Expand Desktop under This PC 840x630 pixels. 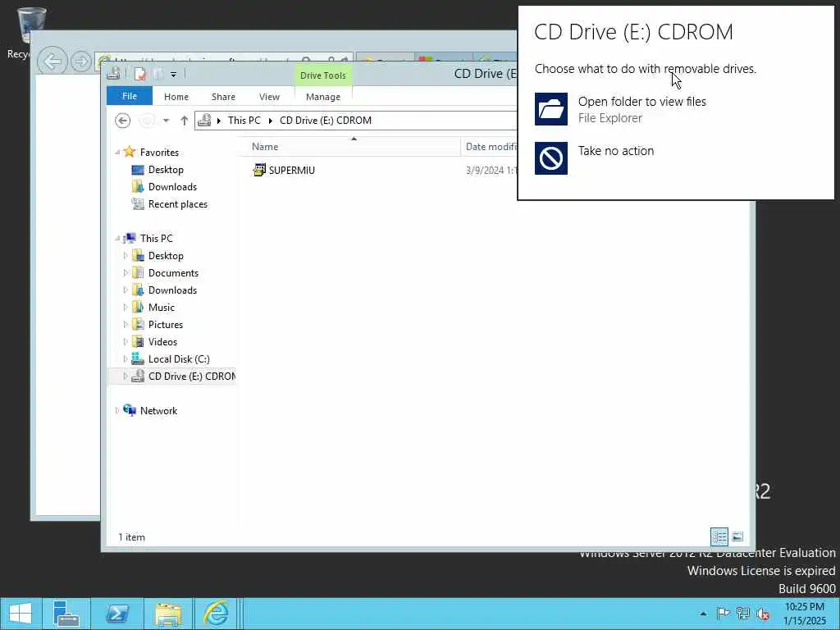pyautogui.click(x=126, y=256)
